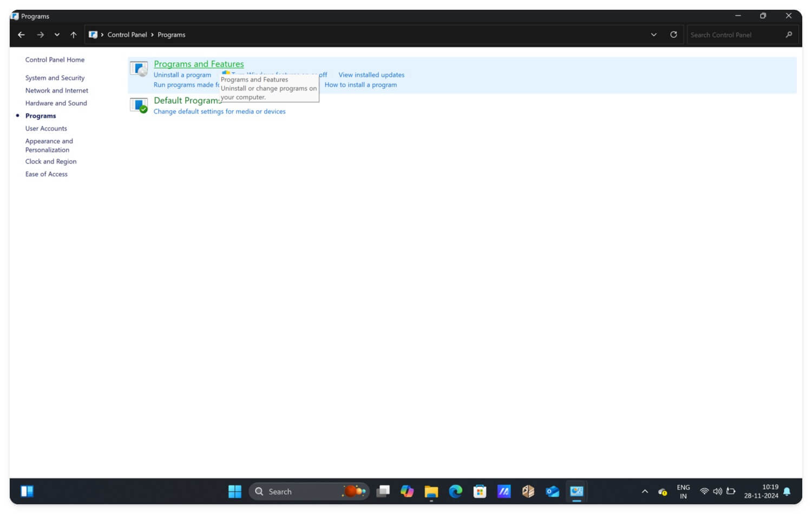812x514 pixels.
Task: Open Copilot from the taskbar
Action: pos(407,491)
